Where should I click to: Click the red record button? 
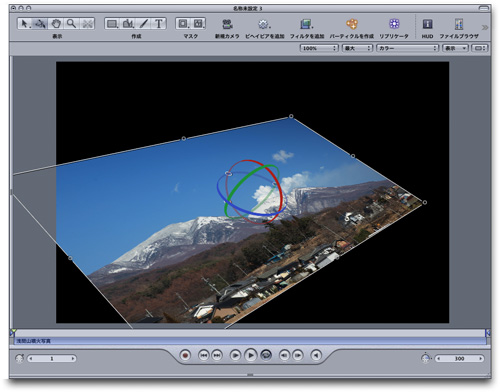click(x=185, y=355)
